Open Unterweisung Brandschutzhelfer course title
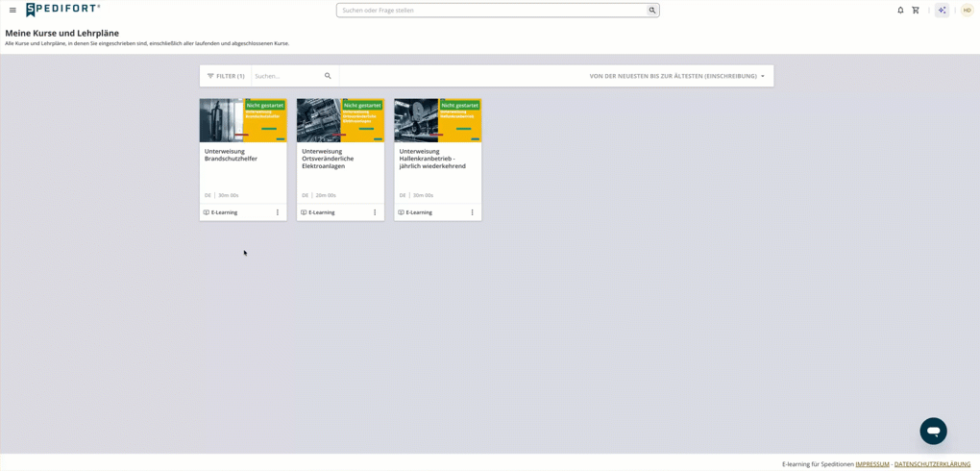 tap(231, 155)
